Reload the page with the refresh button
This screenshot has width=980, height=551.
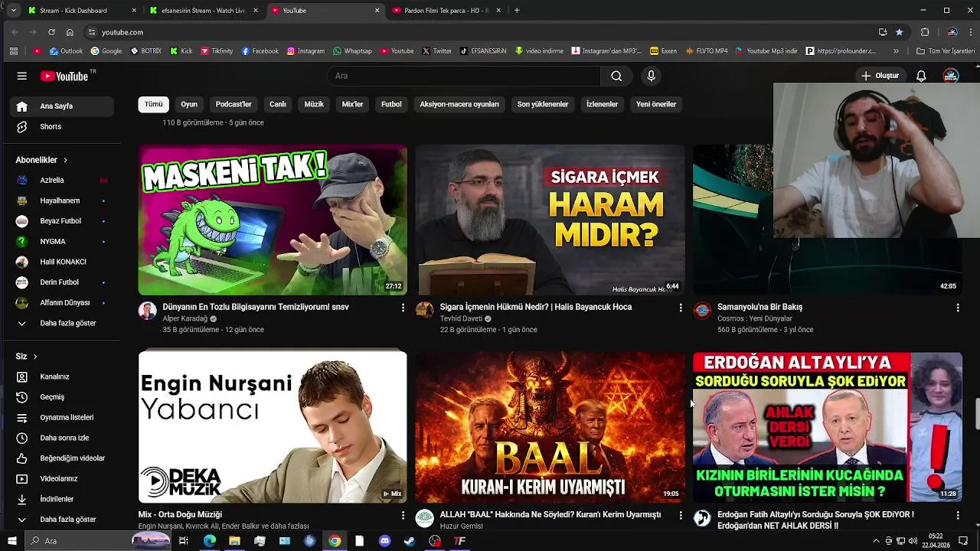51,32
